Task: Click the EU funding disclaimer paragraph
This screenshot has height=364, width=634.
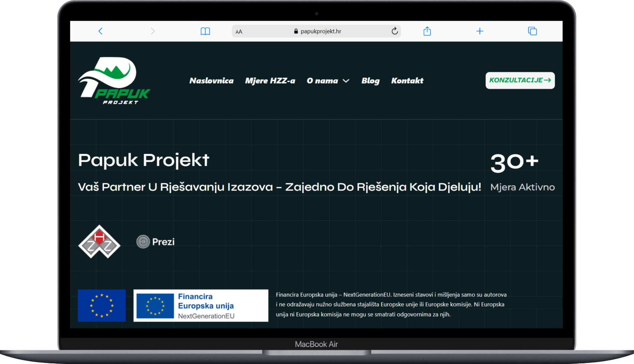Action: point(391,305)
